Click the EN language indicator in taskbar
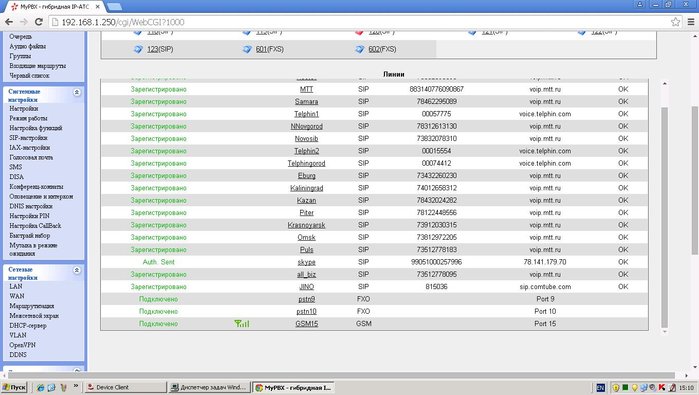This screenshot has width=699, height=395. tap(600, 387)
